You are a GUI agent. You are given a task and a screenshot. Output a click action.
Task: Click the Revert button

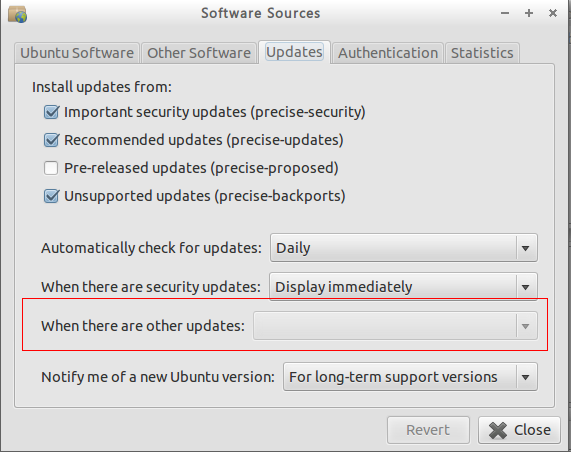coord(428,430)
